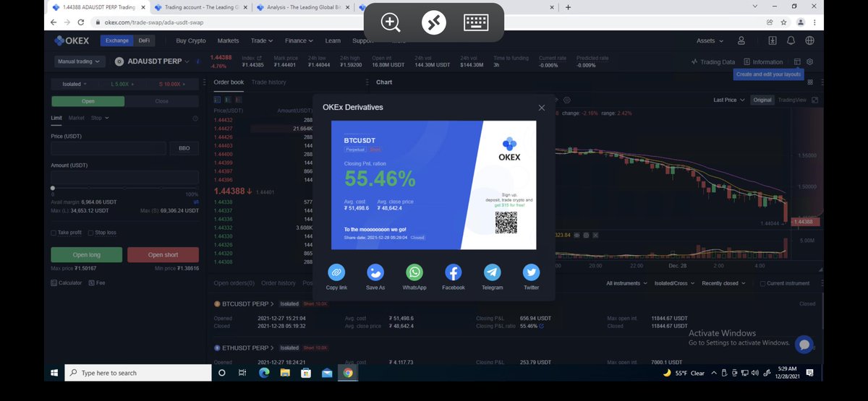Share the PnL card on Twitter
The image size is (868, 401).
pos(532,272)
